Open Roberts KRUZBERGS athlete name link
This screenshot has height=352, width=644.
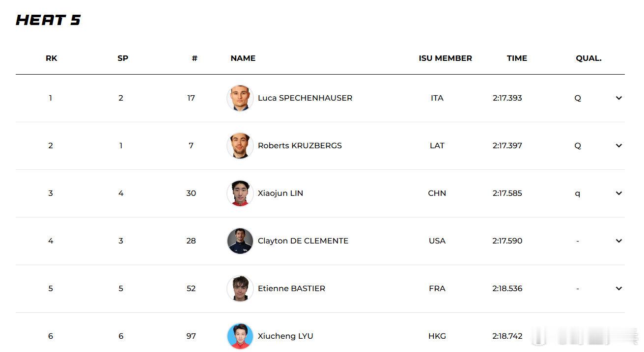point(300,146)
